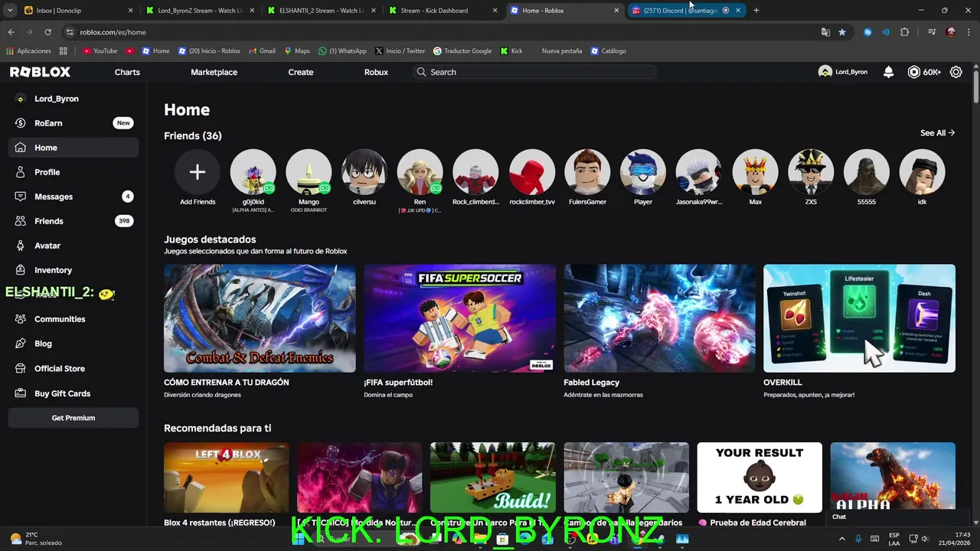The height and width of the screenshot is (551, 980).
Task: Open YouTube bookmark
Action: (x=100, y=51)
